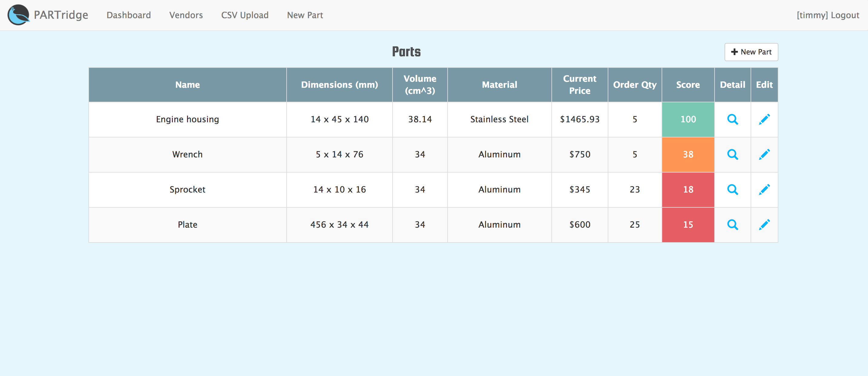Open detail view for Wrench
868x376 pixels.
tap(733, 154)
